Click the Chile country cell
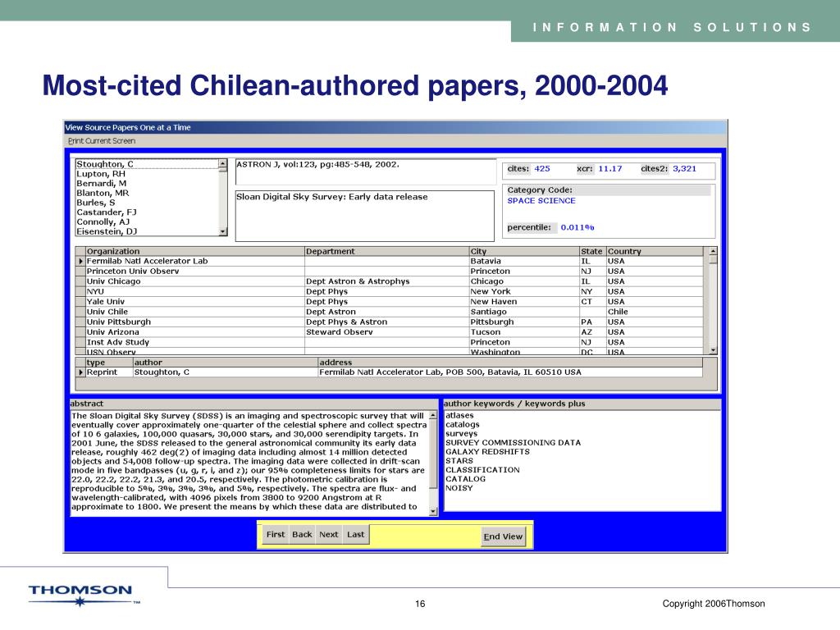This screenshot has height=630, width=840. [x=655, y=312]
